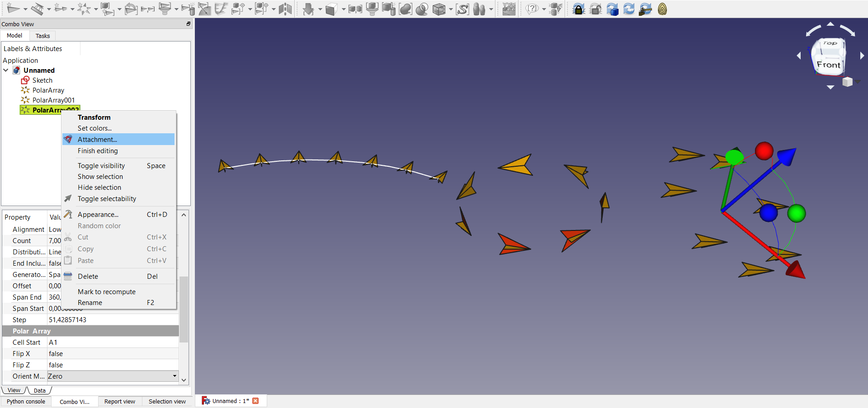This screenshot has height=408, width=868.
Task: Open the Orient Mode dropdown showing Zero
Action: pos(175,376)
